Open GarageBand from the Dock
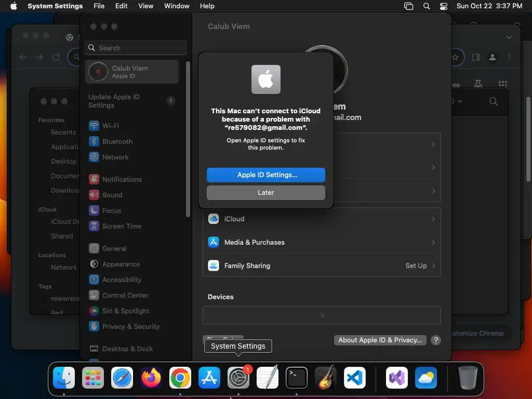Viewport: 532px width, 399px height. 326,378
